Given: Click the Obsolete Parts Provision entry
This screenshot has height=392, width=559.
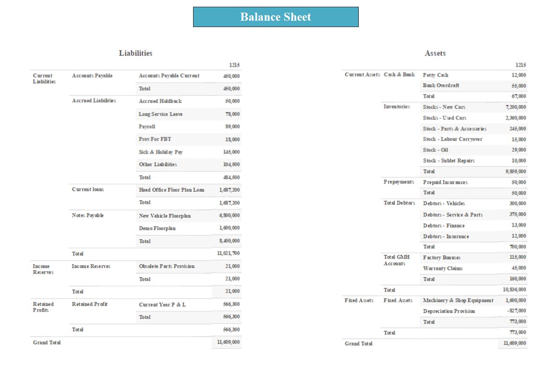Looking at the screenshot, I should (x=166, y=267).
